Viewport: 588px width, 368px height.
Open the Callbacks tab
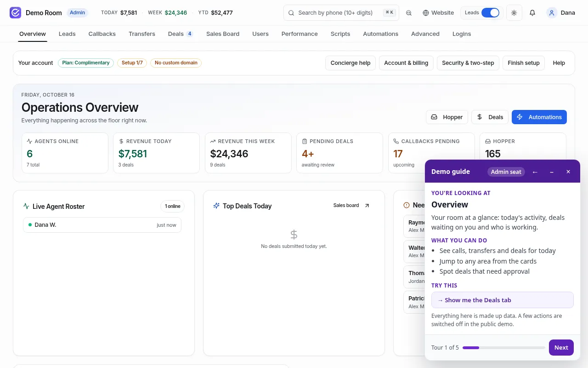coord(102,34)
